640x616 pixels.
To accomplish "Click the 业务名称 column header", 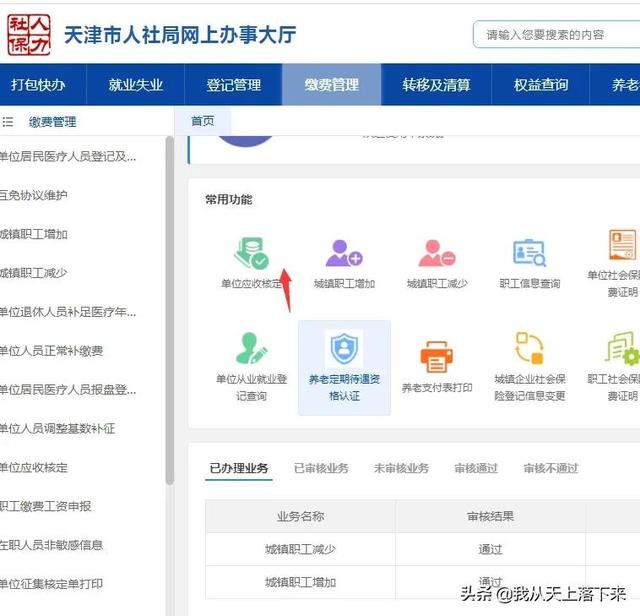I will (x=300, y=516).
